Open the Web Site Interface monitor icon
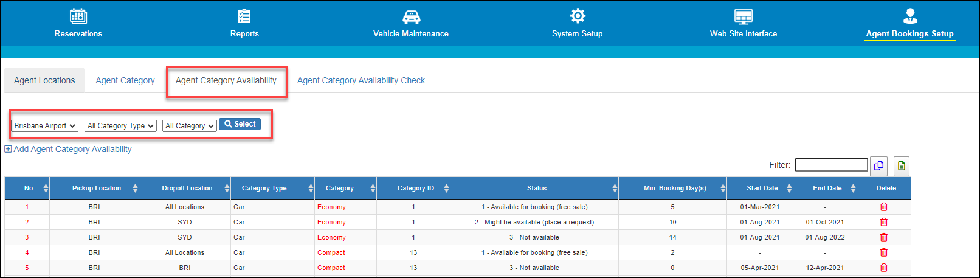 pos(744,16)
